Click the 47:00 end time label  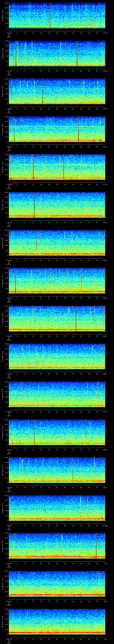pyautogui.click(x=105, y=33)
